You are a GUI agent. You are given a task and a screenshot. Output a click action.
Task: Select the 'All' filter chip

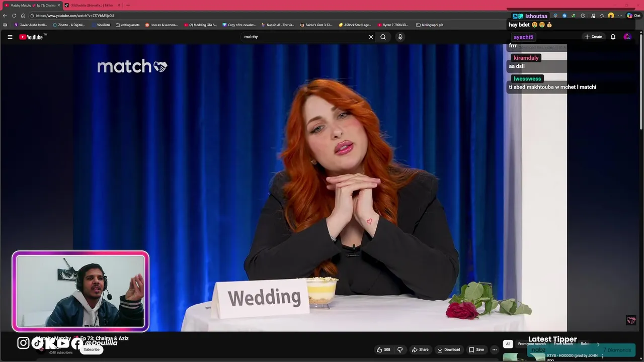pyautogui.click(x=508, y=344)
